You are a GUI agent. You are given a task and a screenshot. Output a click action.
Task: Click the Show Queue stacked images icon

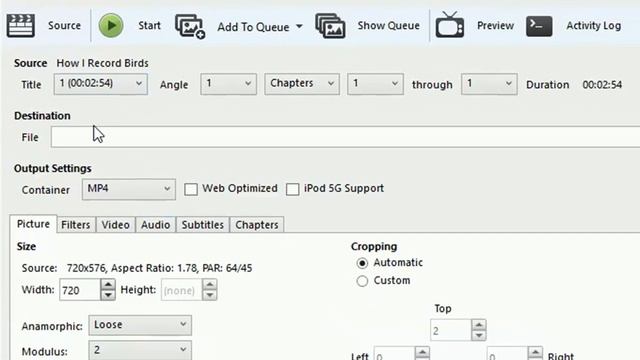tap(330, 26)
